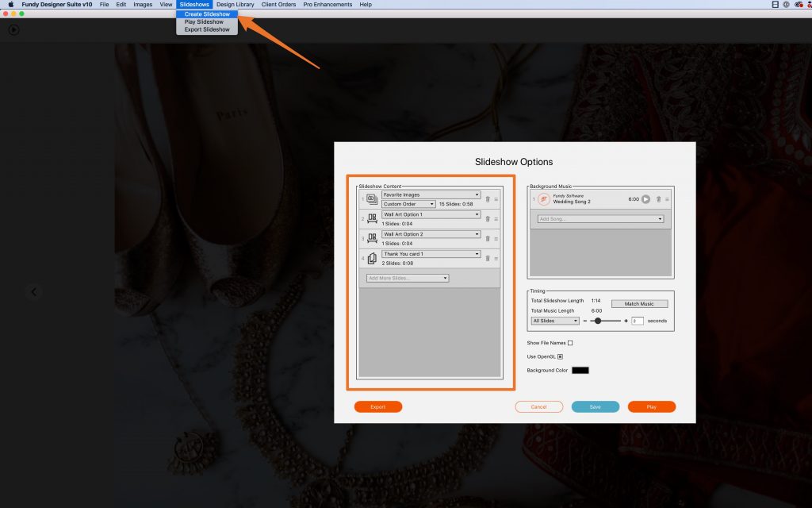Click the plus icon beside timing slider
This screenshot has width=812, height=508.
click(626, 321)
